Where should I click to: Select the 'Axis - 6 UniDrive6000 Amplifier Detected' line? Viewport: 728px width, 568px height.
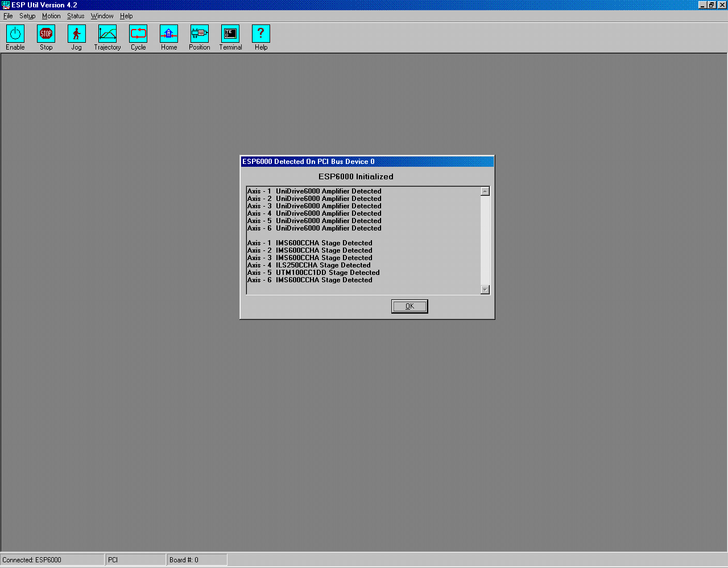coord(315,228)
